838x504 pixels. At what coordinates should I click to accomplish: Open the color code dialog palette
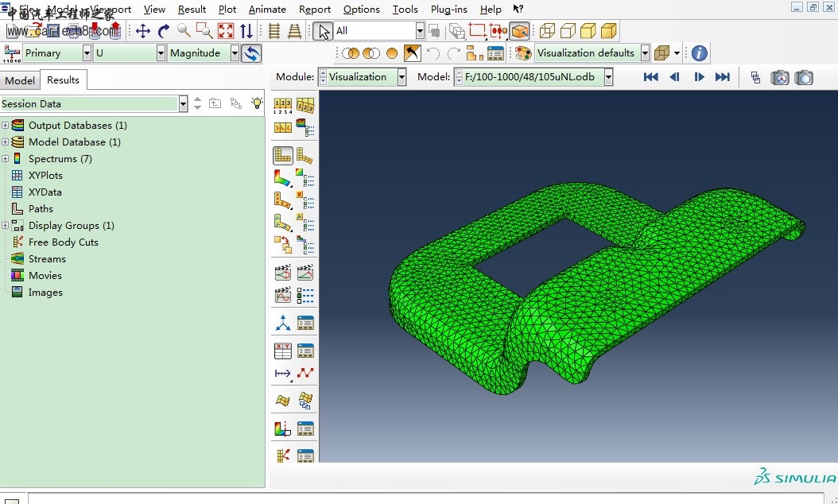click(523, 53)
